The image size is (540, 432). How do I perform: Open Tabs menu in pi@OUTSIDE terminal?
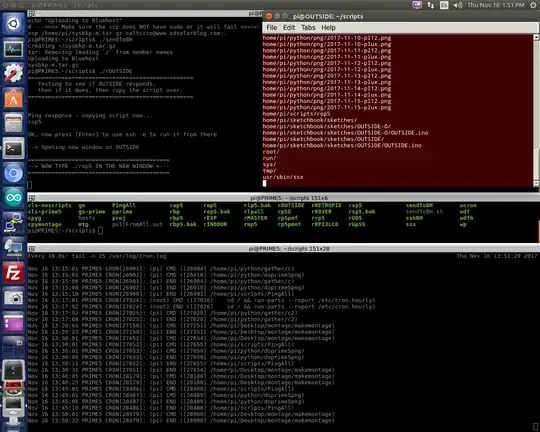308,28
